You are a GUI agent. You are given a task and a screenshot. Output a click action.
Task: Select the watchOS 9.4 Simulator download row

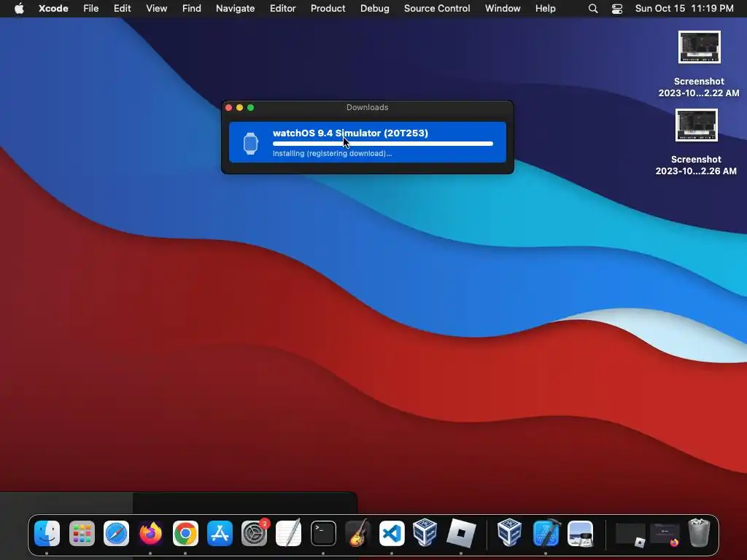[368, 142]
